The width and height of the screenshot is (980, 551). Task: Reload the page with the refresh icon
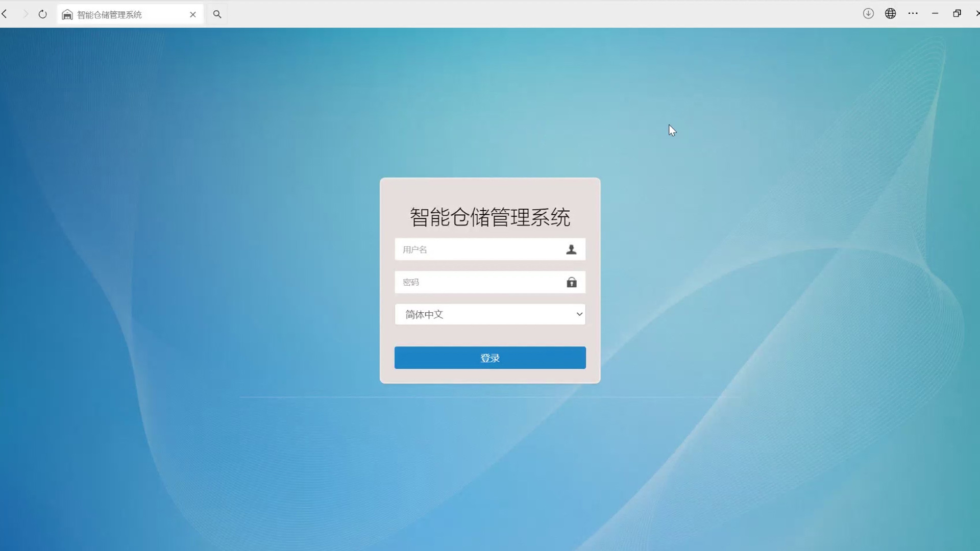click(43, 14)
